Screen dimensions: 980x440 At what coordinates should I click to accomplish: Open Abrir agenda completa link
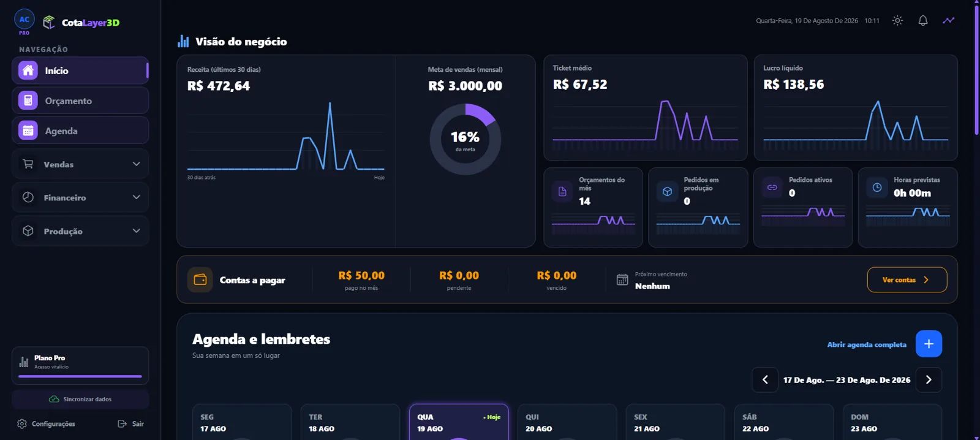click(867, 344)
